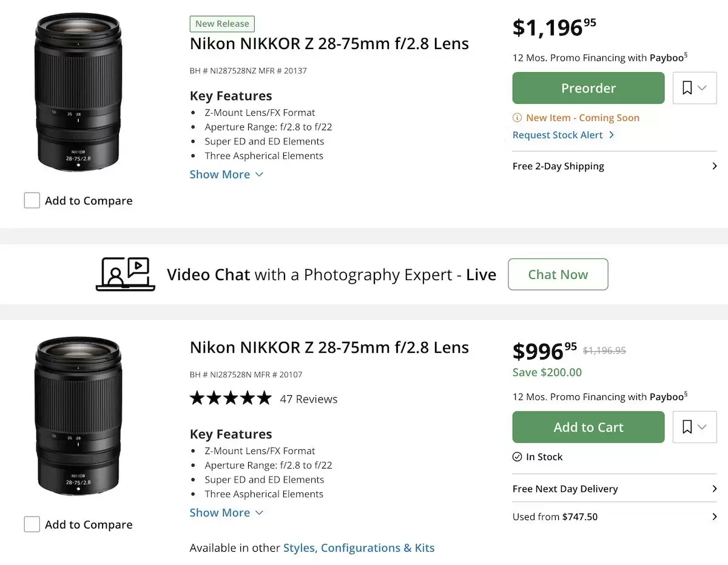Image resolution: width=728 pixels, height=565 pixels.
Task: Expand the Used from $747.50 row
Action: [714, 517]
